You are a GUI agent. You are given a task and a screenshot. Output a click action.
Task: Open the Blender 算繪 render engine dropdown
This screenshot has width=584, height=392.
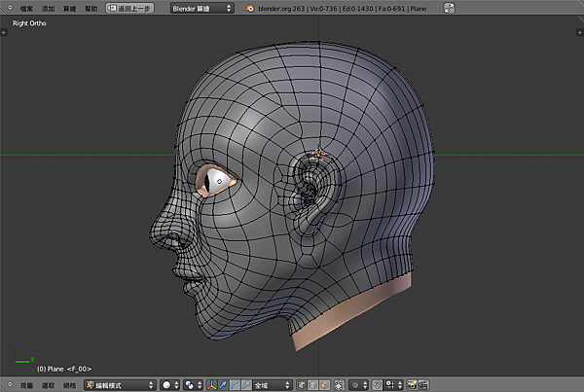point(201,7)
